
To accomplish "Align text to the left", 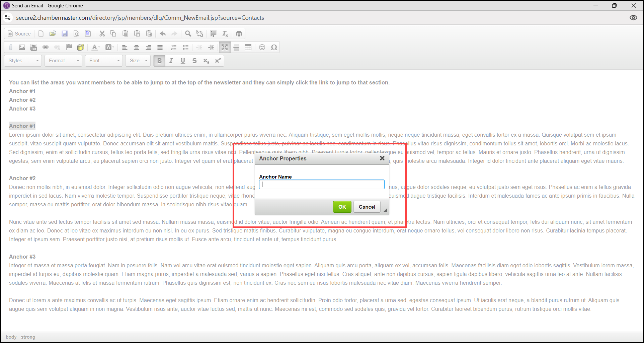I will click(x=125, y=47).
